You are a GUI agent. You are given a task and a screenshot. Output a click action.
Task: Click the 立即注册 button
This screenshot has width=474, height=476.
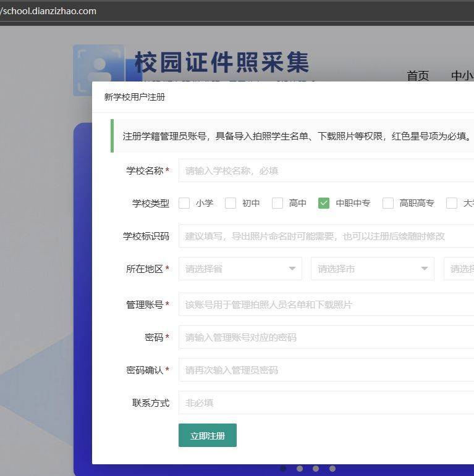click(208, 435)
